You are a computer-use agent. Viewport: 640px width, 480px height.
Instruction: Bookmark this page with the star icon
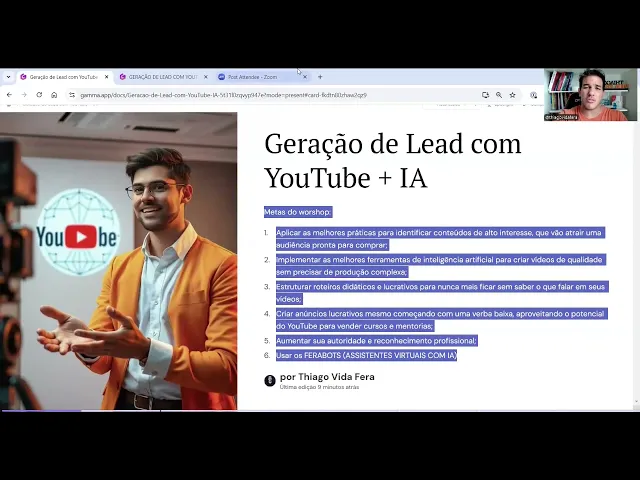pos(512,95)
